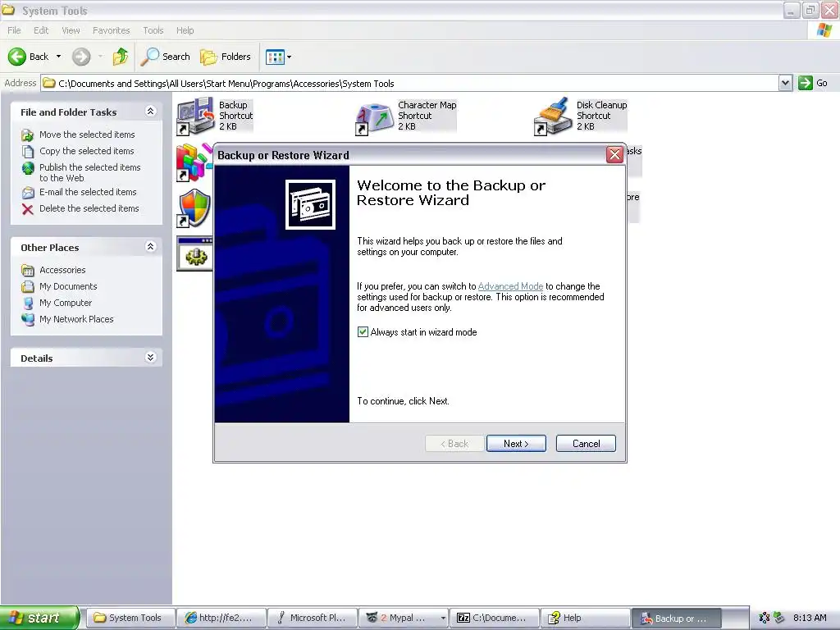Click Copy the selected items
The image size is (840, 630).
(x=86, y=151)
